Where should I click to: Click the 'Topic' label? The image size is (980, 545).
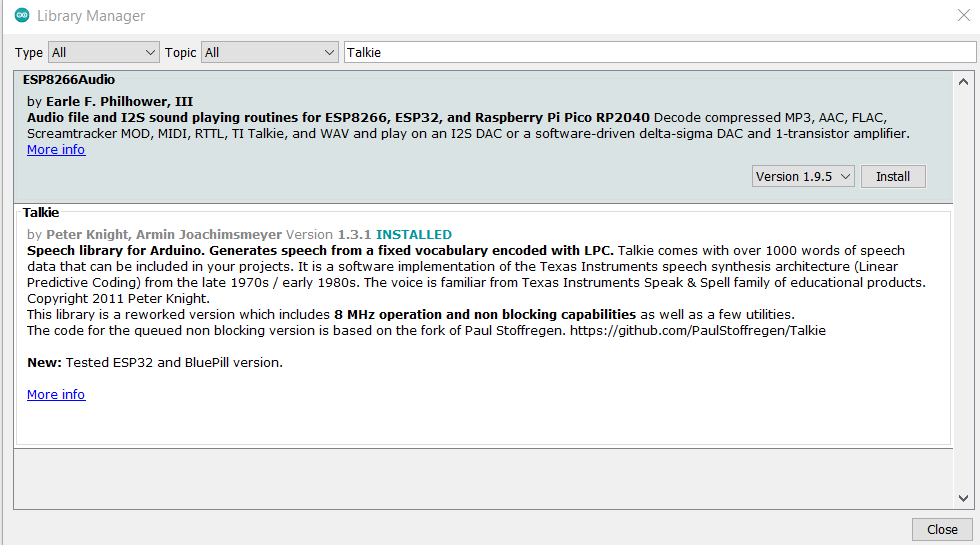pos(181,52)
